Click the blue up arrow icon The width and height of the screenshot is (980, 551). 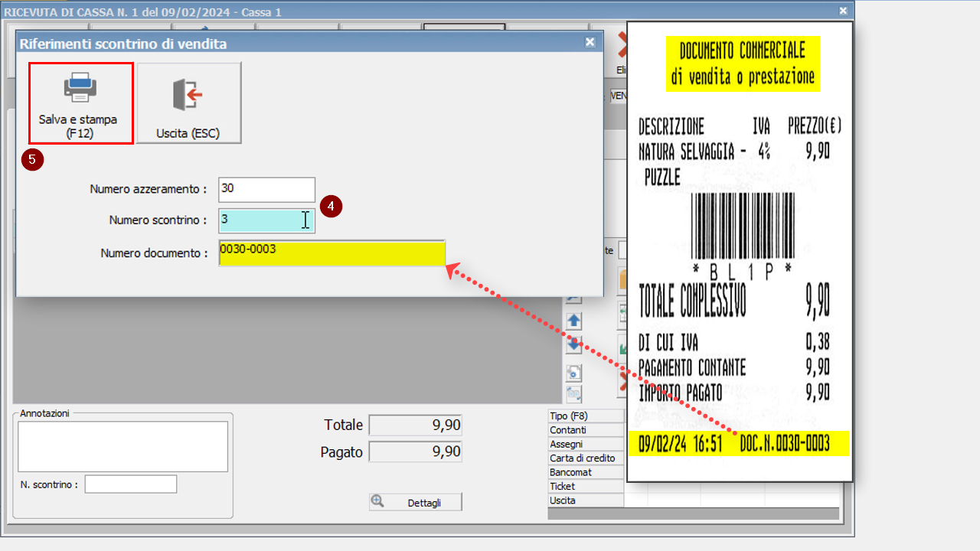click(573, 321)
